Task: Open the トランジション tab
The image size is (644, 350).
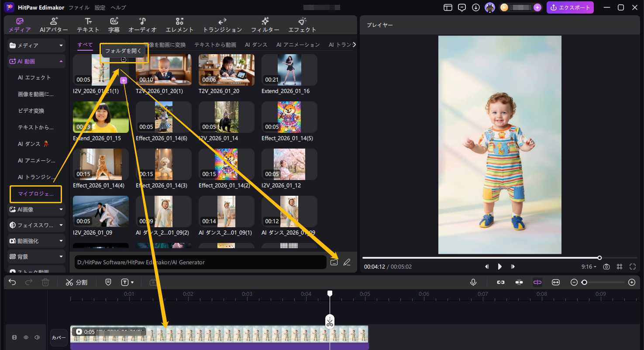Action: (x=222, y=25)
